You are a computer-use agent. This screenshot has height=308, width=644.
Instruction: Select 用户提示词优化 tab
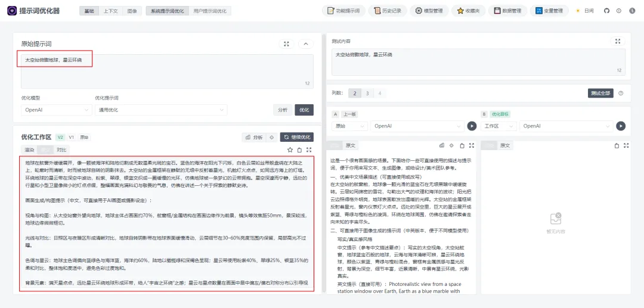[210, 11]
